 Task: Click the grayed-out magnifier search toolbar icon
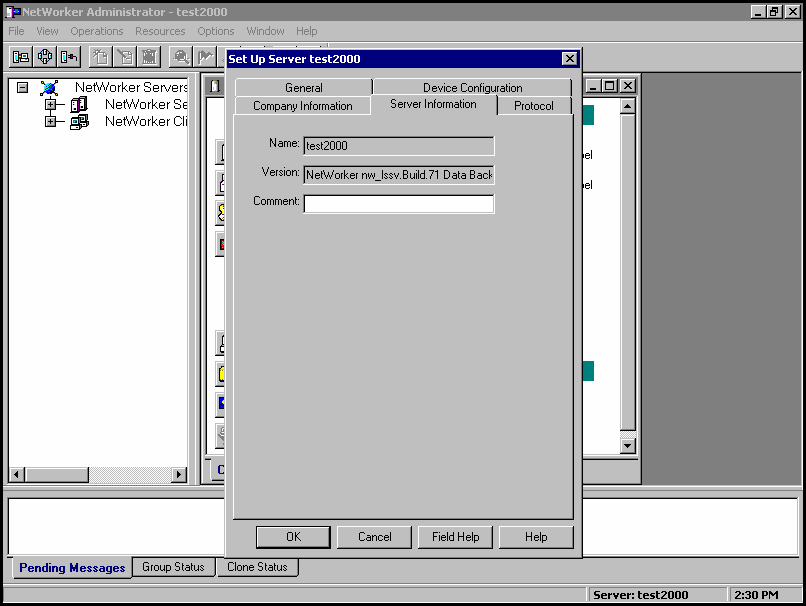click(181, 57)
